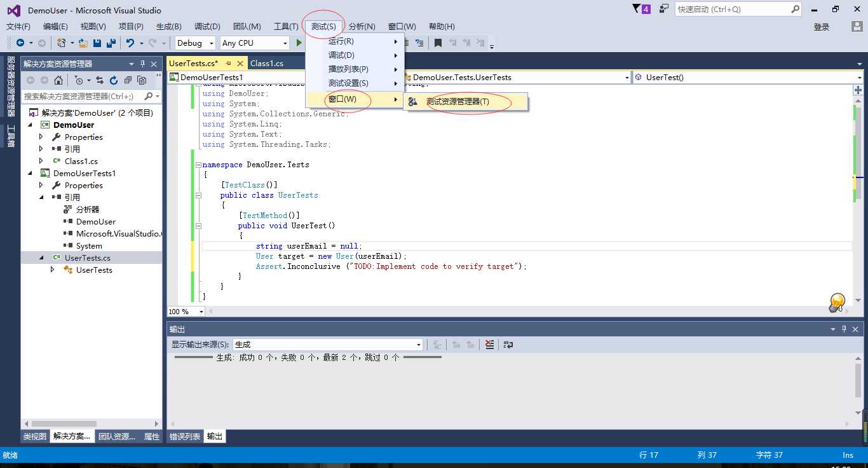Viewport: 868px width, 468px height.
Task: Open the UserTest() member dropdown
Action: (x=748, y=78)
